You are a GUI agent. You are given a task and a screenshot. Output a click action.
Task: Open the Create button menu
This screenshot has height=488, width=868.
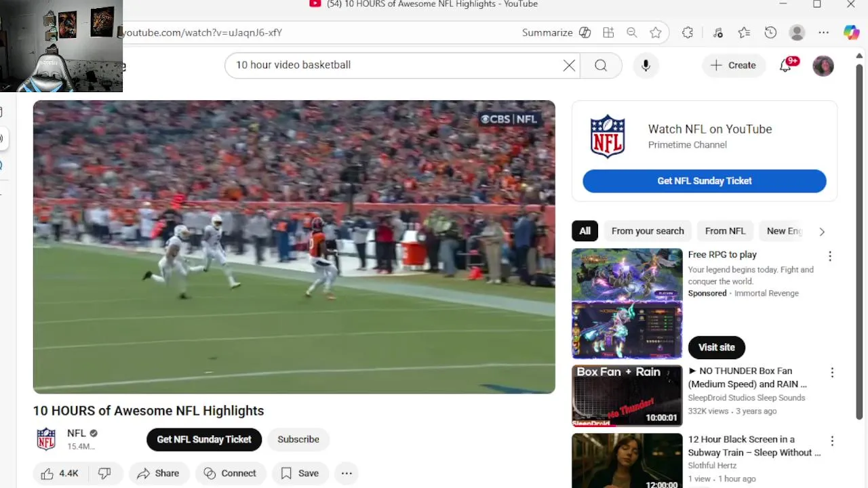[734, 65]
